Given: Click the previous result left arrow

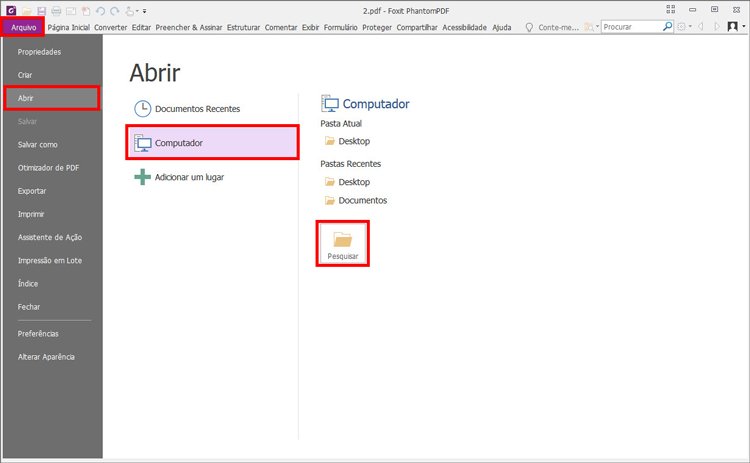Looking at the screenshot, I should click(701, 27).
